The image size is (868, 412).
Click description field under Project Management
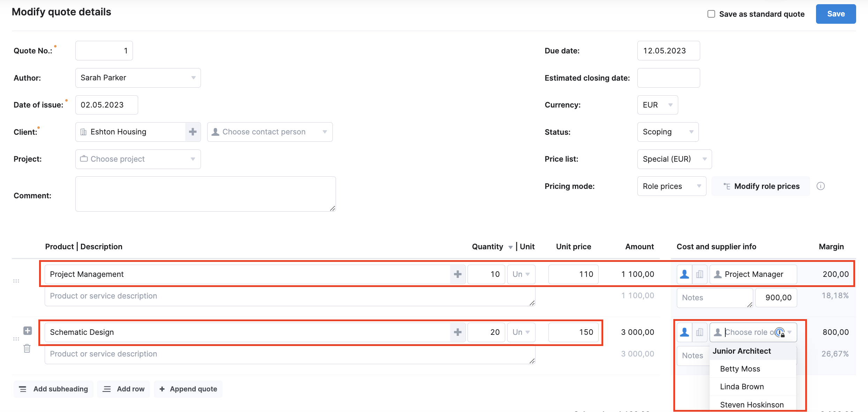point(290,296)
